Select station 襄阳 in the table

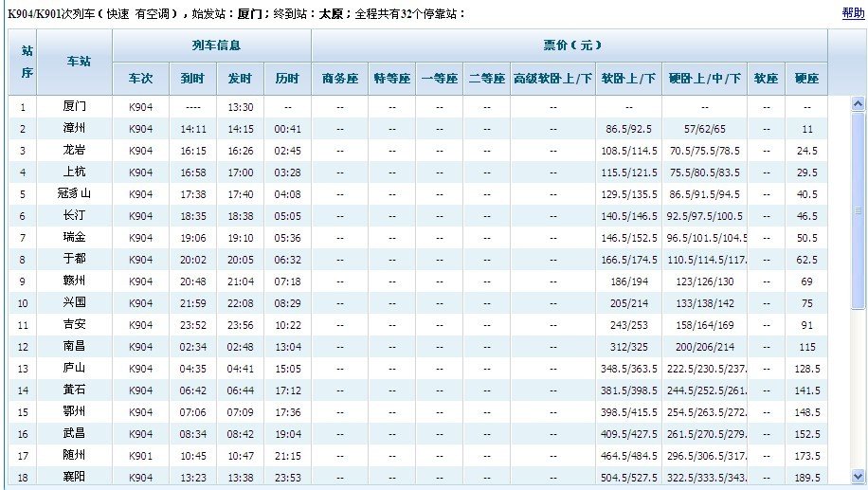tap(74, 477)
